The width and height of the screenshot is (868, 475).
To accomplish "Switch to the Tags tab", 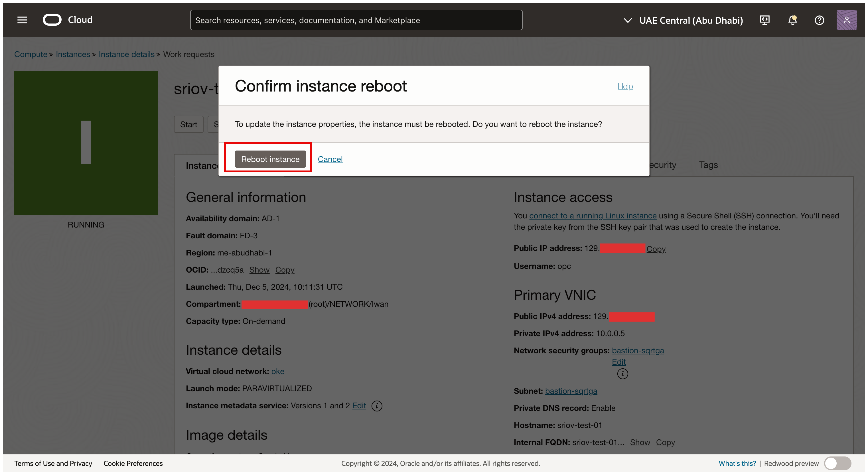I will tap(708, 165).
